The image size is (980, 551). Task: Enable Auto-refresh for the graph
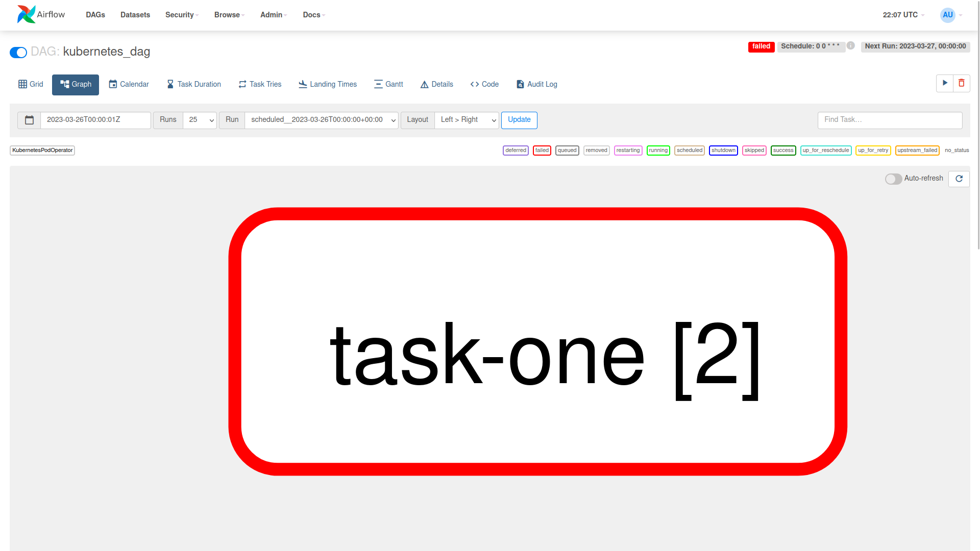coord(893,179)
